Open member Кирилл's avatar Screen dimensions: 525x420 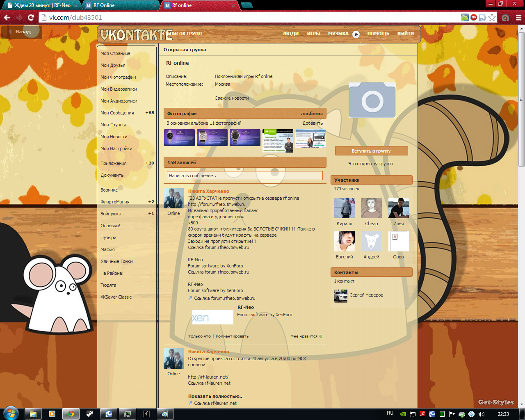(345, 208)
